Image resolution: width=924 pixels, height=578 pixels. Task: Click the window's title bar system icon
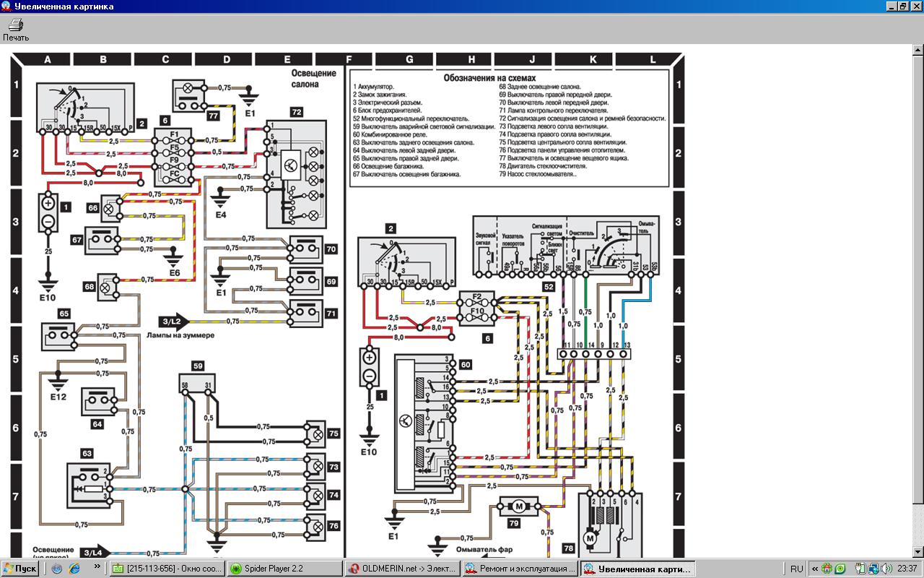(x=6, y=7)
